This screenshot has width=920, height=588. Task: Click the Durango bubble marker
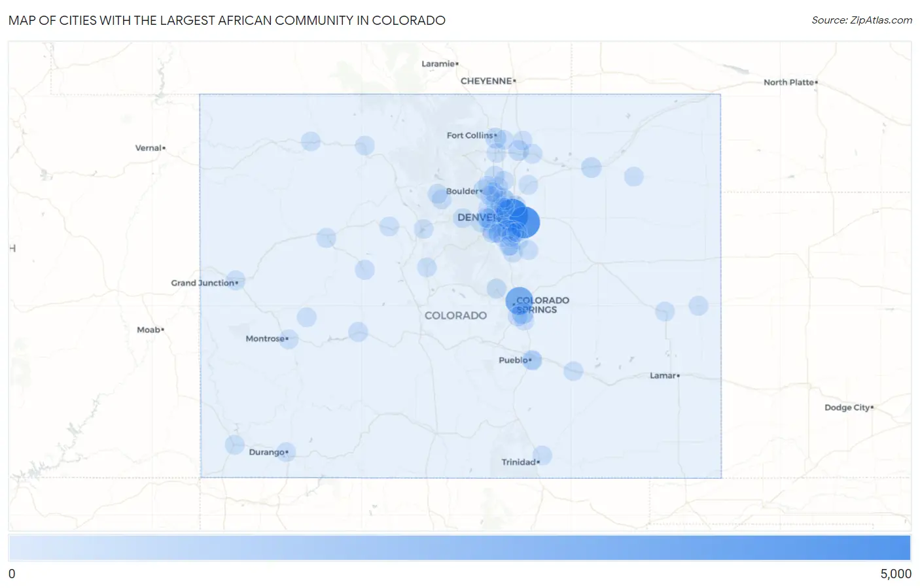coord(286,452)
